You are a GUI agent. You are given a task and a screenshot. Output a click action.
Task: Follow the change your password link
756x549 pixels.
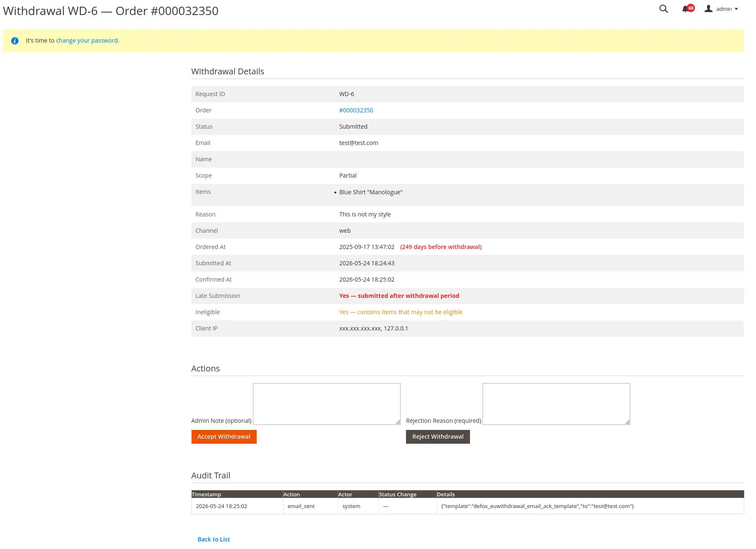coord(87,41)
